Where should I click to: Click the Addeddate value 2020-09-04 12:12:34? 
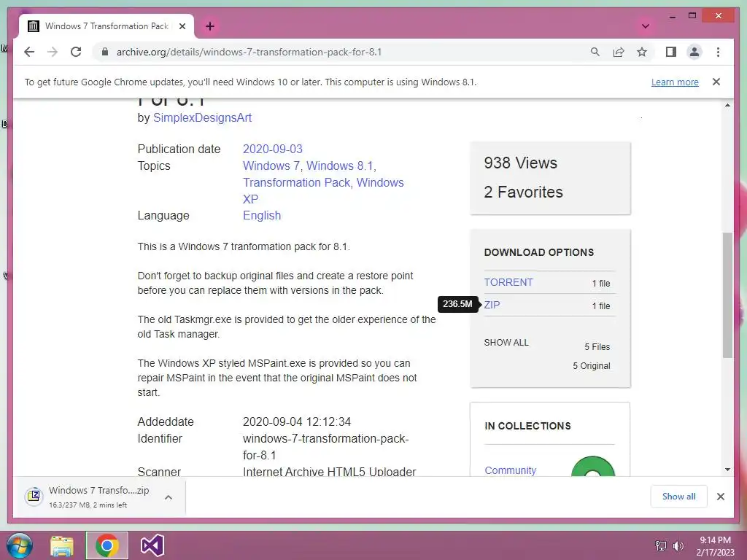pyautogui.click(x=297, y=422)
